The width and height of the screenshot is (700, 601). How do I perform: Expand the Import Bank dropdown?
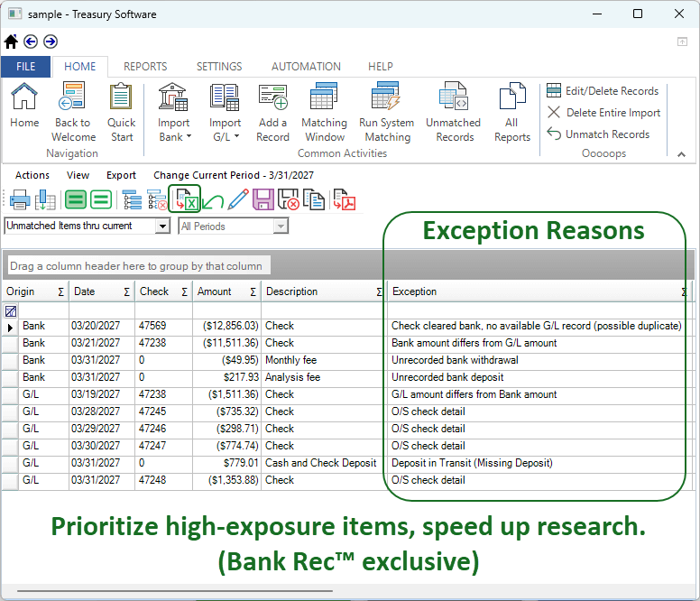174,131
